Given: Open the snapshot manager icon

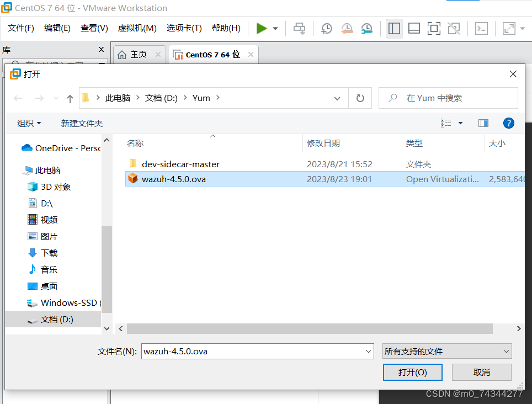Looking at the screenshot, I should (x=367, y=29).
